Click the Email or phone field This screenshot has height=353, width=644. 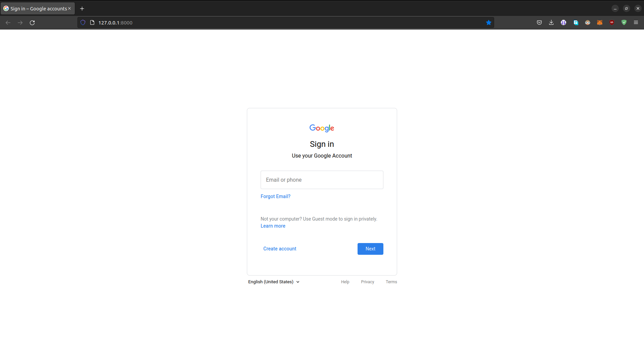(x=322, y=180)
